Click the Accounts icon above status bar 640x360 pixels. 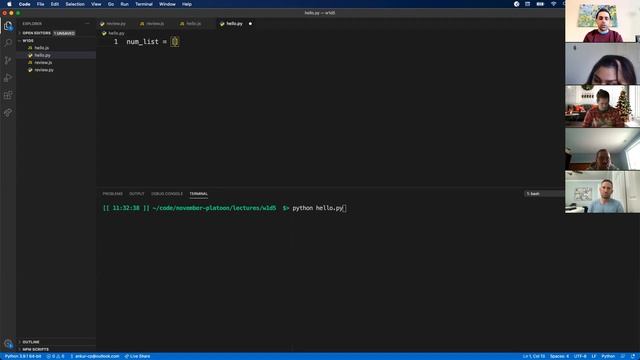click(x=8, y=344)
